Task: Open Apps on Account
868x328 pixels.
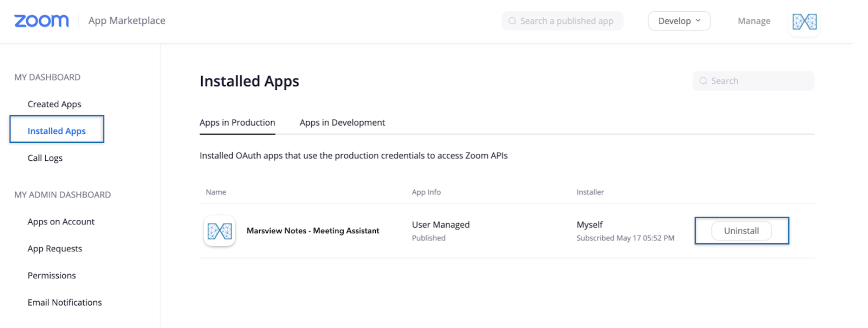Action: pos(61,222)
